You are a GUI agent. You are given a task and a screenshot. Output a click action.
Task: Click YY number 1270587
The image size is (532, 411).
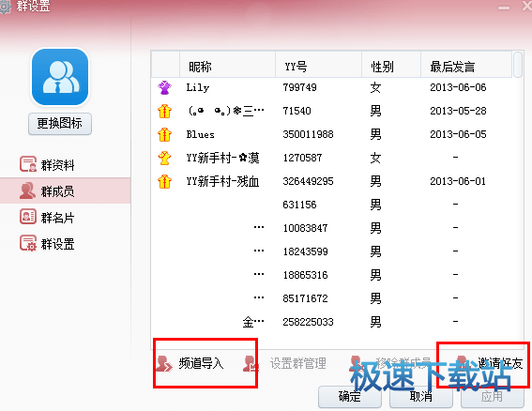[x=302, y=158]
